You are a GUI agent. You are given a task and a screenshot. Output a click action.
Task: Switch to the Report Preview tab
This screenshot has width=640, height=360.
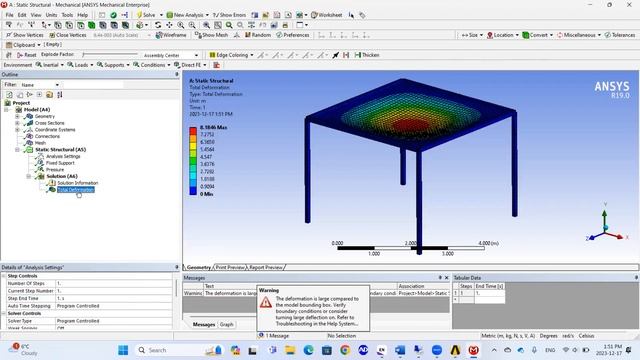pyautogui.click(x=266, y=267)
